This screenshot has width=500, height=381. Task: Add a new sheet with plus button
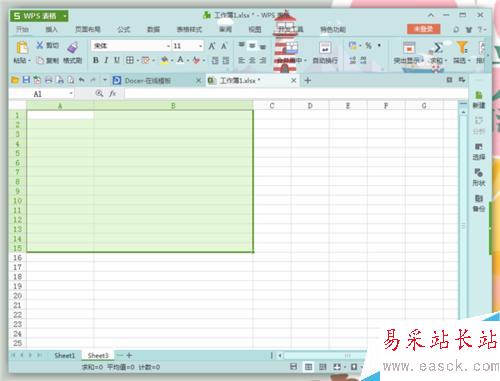129,355
